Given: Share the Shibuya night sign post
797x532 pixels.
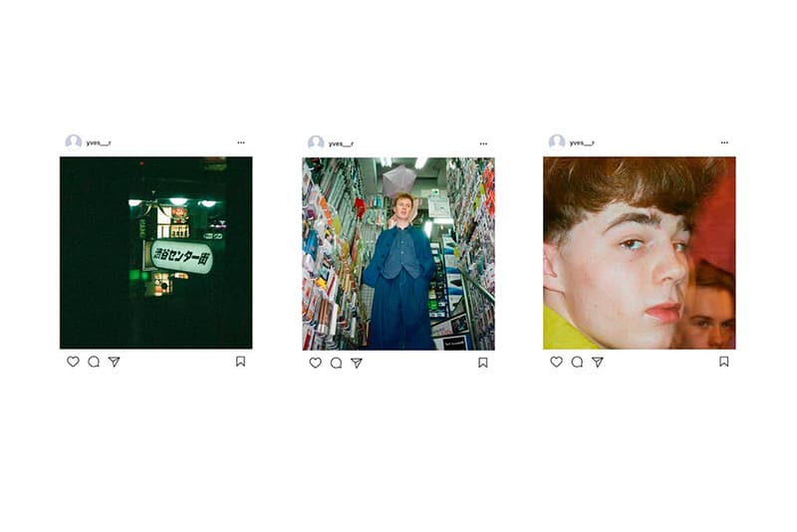Looking at the screenshot, I should [115, 362].
